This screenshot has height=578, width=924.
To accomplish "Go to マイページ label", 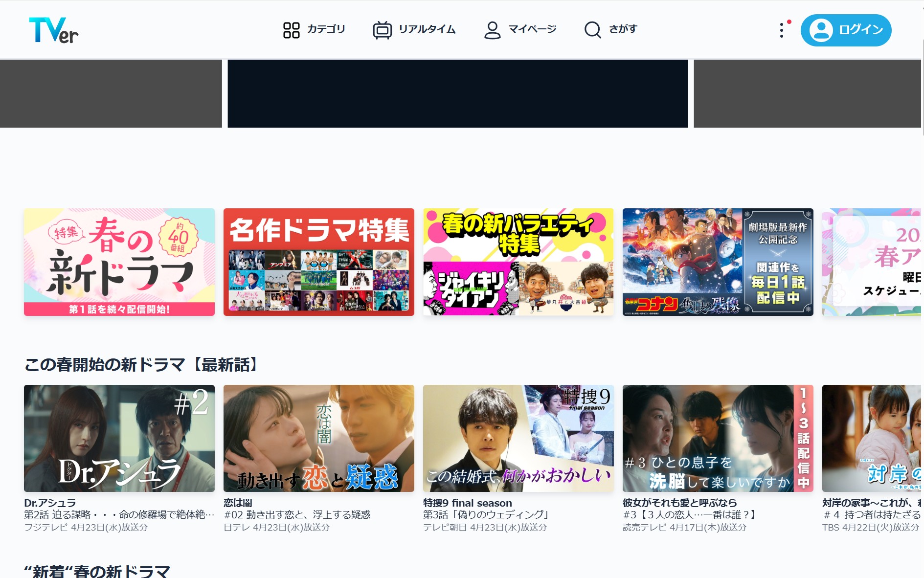I will (x=533, y=29).
